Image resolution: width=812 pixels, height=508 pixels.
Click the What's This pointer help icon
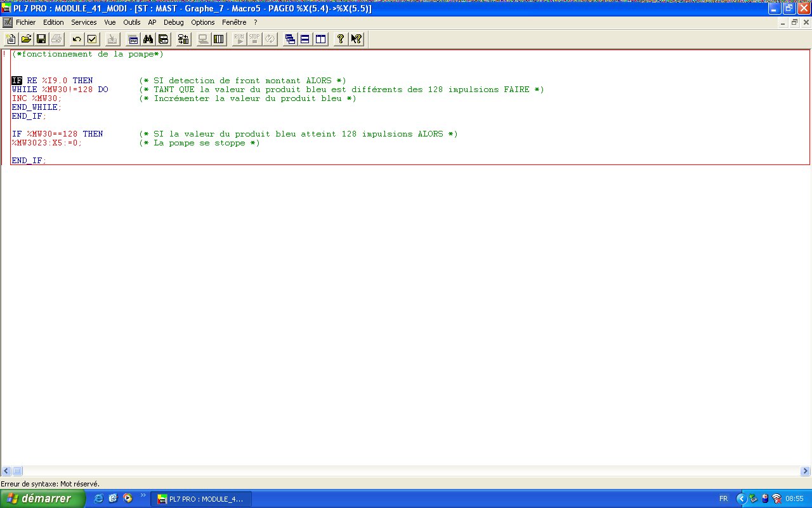tap(356, 39)
